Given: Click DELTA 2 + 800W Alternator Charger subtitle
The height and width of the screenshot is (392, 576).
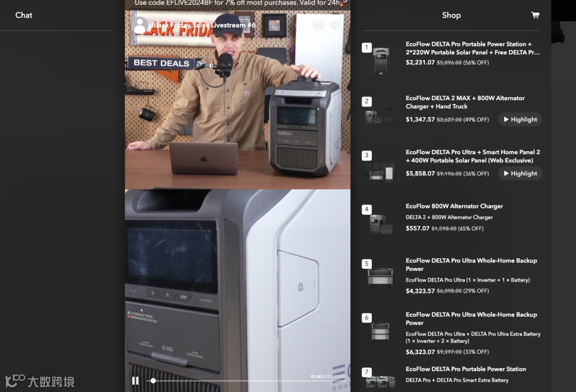Looking at the screenshot, I should click(449, 217).
